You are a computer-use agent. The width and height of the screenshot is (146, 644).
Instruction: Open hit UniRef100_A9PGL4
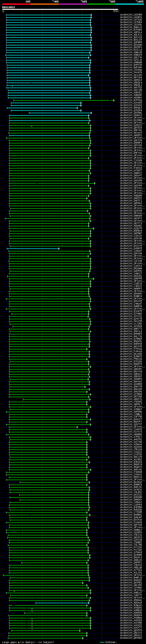click(131, 32)
